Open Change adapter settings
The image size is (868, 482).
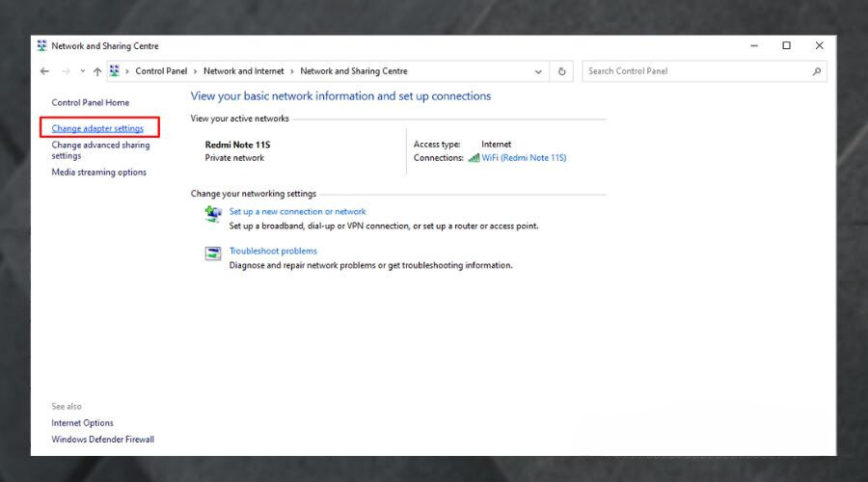tap(97, 128)
